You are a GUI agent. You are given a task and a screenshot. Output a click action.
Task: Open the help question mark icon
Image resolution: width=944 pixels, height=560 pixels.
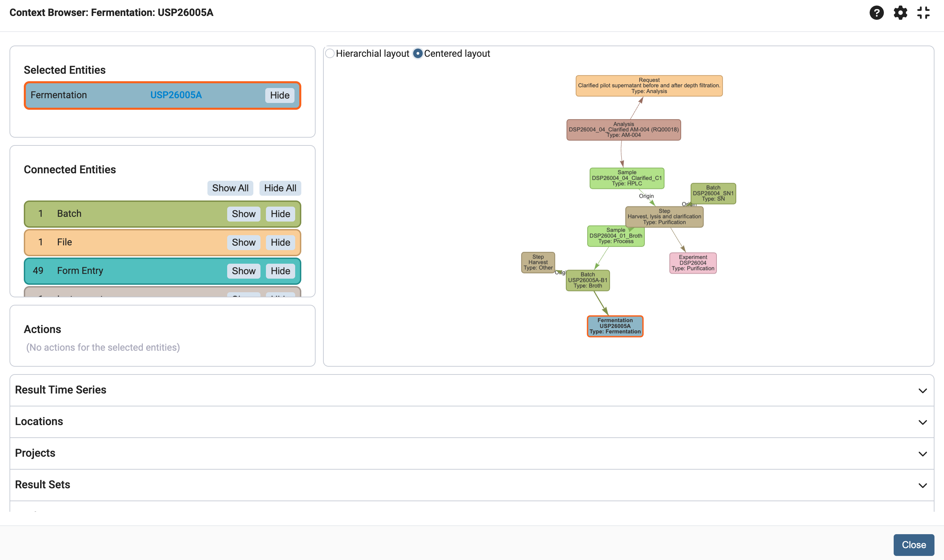coord(876,13)
